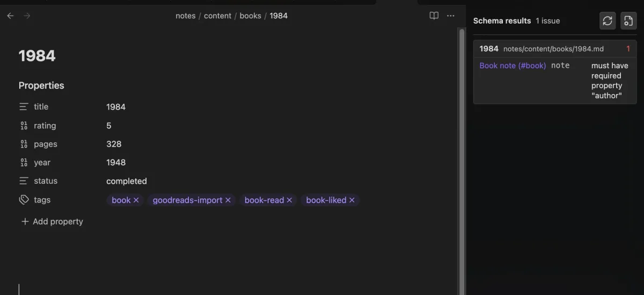Open Book note (#book) schema link
This screenshot has width=644, height=295.
(x=513, y=66)
